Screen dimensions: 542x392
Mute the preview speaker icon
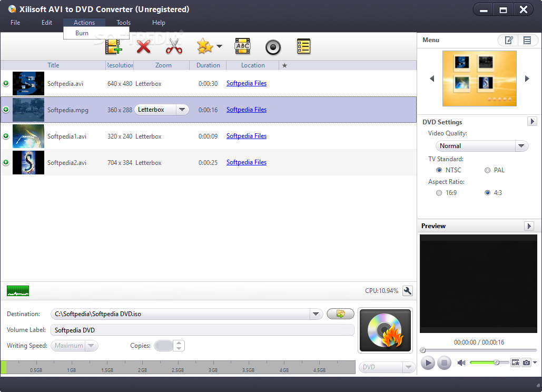click(461, 362)
